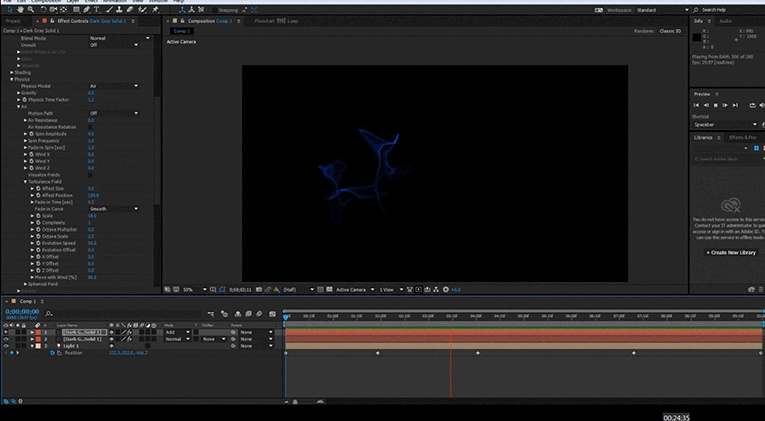Click the Region of Interest icon

coord(320,290)
